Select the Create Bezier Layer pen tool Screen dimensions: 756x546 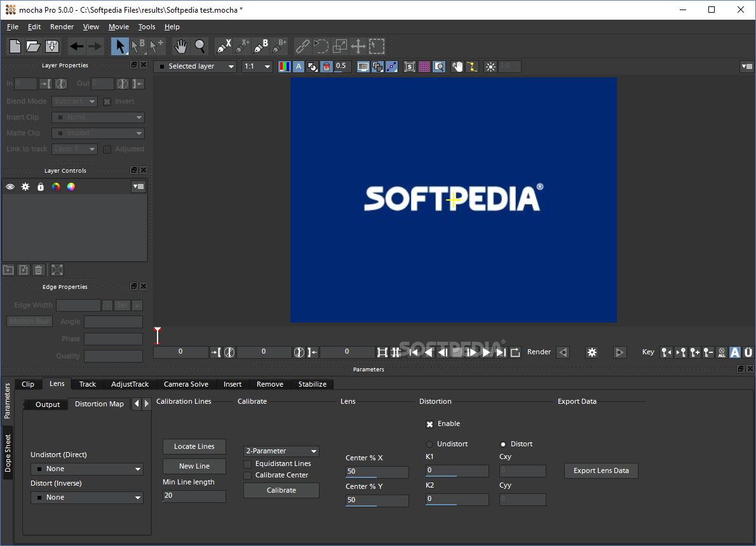tap(261, 46)
